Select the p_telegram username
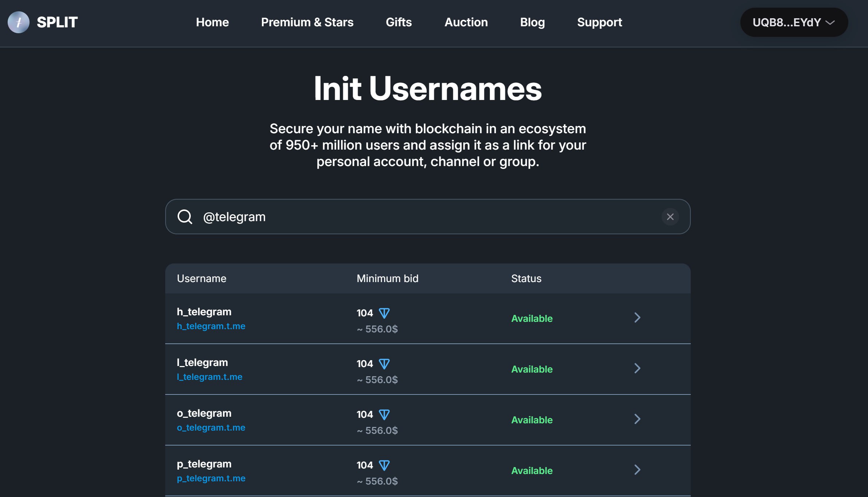The width and height of the screenshot is (868, 497). [204, 464]
